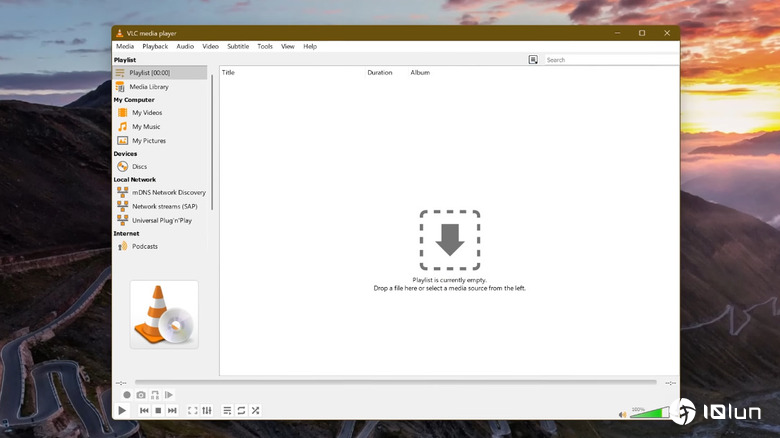Adjust the volume slider

click(x=650, y=411)
